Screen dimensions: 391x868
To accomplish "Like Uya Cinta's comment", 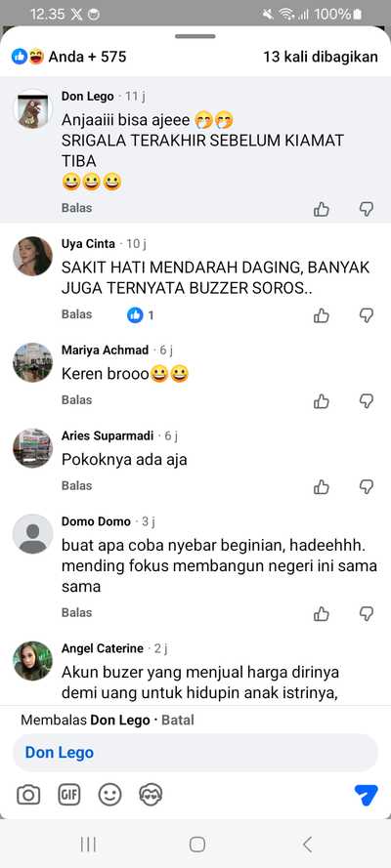I will click(x=322, y=315).
